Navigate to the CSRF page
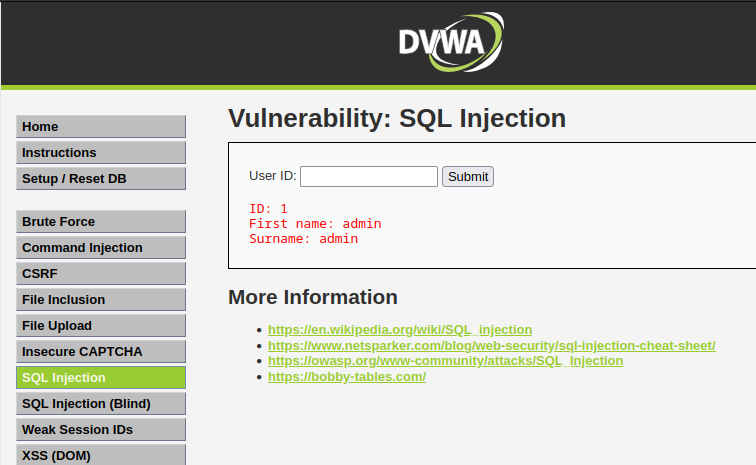756x465 pixels. 101,274
